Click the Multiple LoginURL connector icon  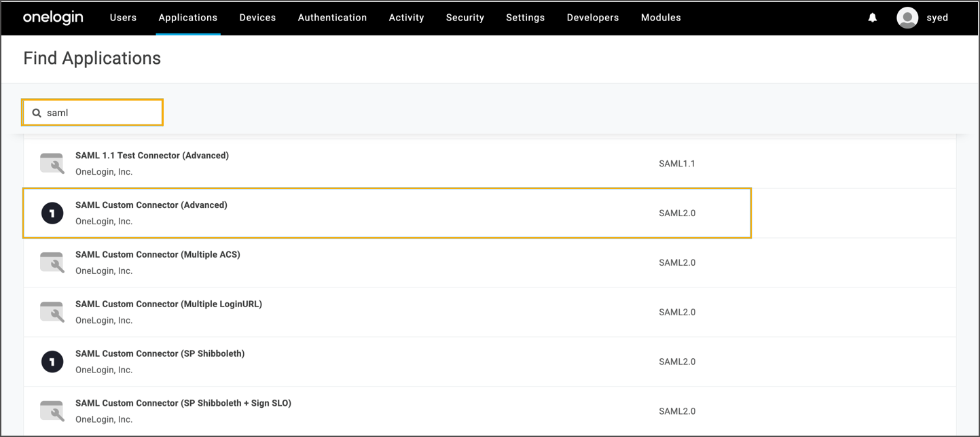pyautogui.click(x=52, y=313)
